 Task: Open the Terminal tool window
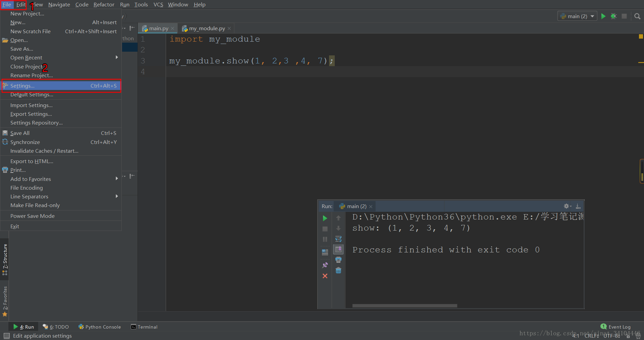144,327
